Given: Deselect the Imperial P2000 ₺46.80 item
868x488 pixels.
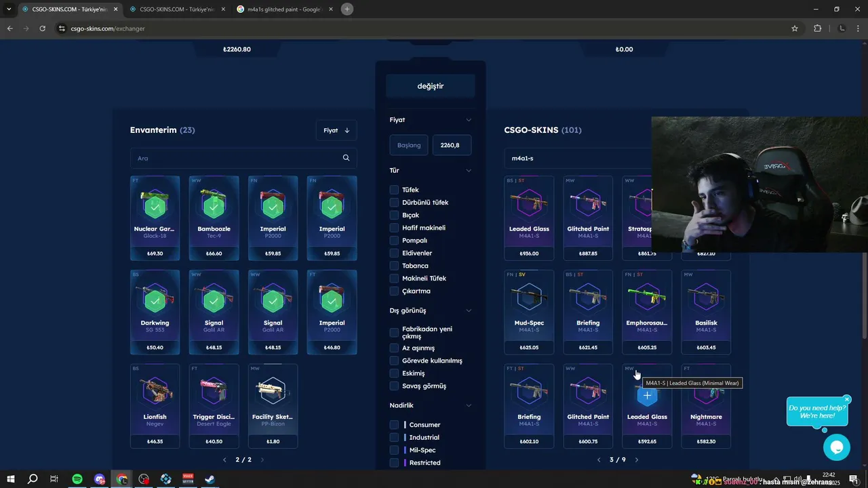Looking at the screenshot, I should 332,312.
